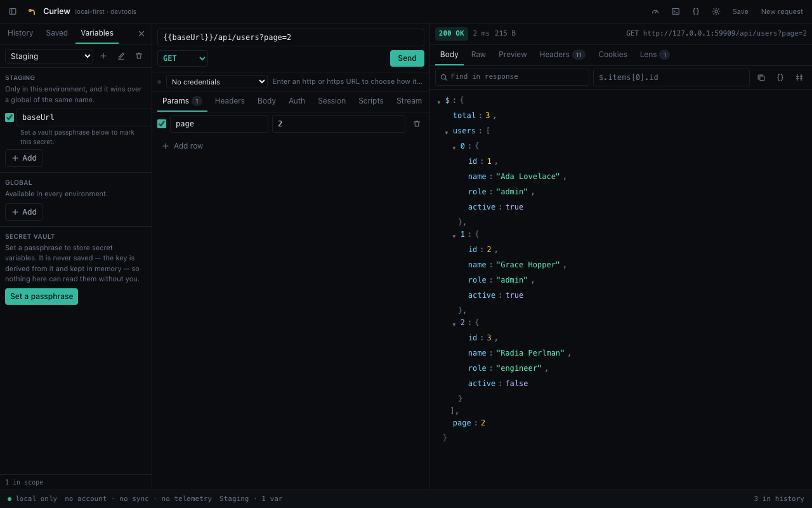Delete the page parameter row

417,124
